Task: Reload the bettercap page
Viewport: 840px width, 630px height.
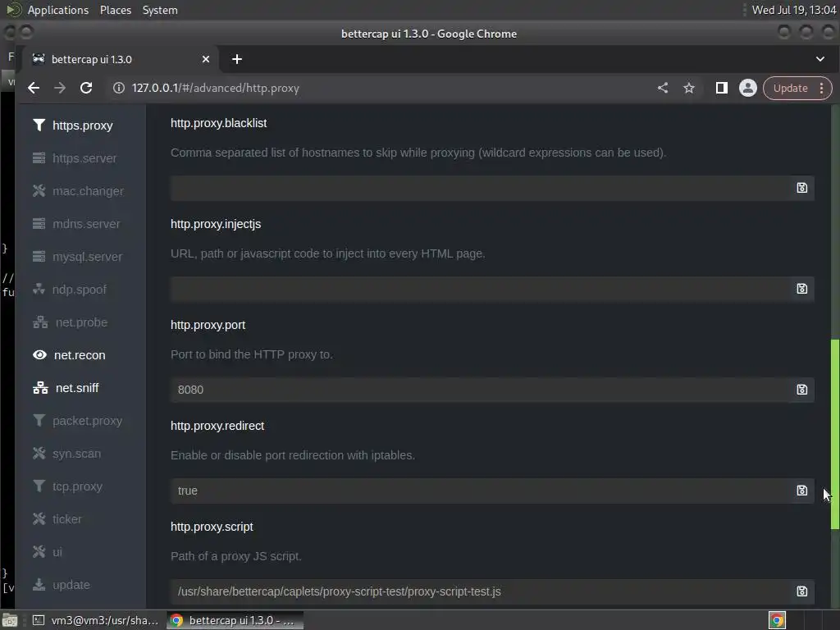Action: point(86,88)
